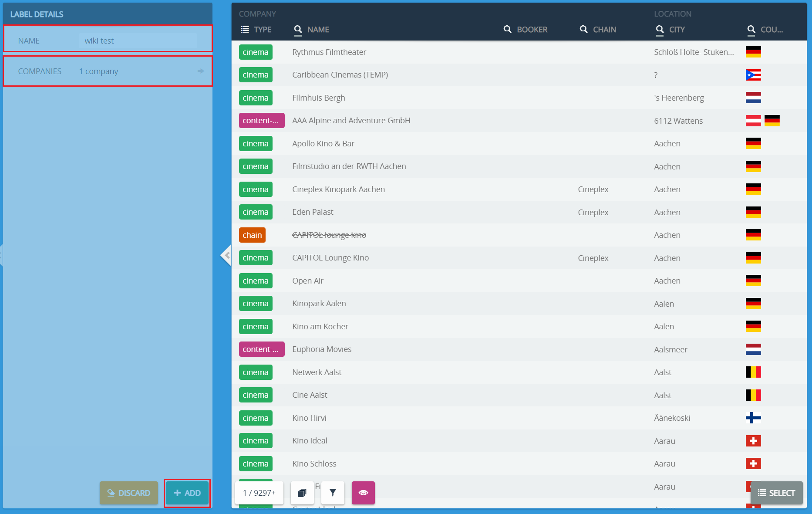Click the Austrian flag for AAA Alpine

[753, 121]
